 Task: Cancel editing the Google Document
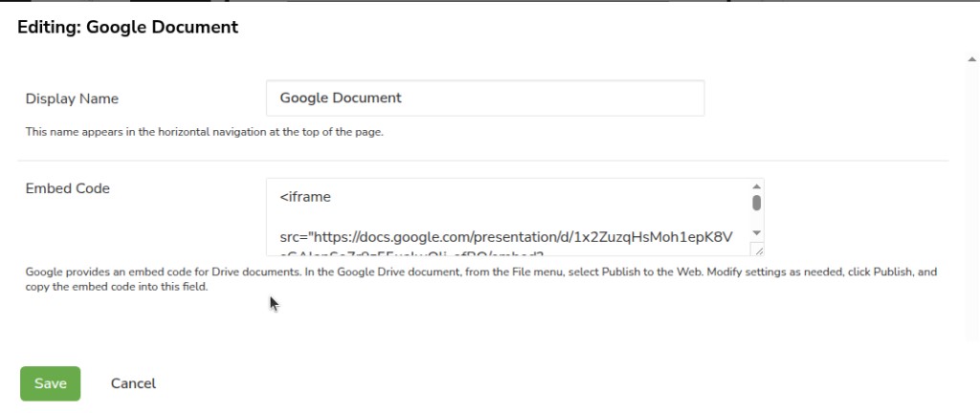click(x=133, y=383)
